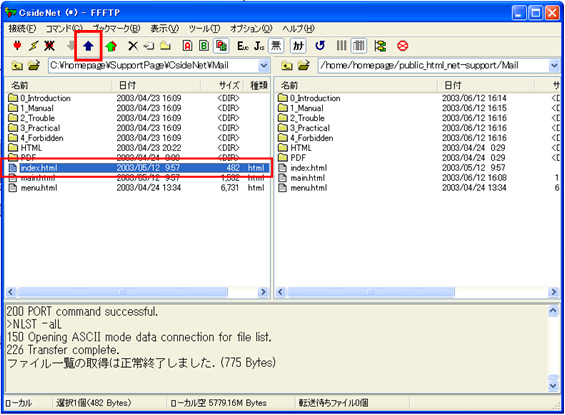Viewport: 565px width, 415px height.
Task: Expand the local path dropdown
Action: pyautogui.click(x=264, y=66)
